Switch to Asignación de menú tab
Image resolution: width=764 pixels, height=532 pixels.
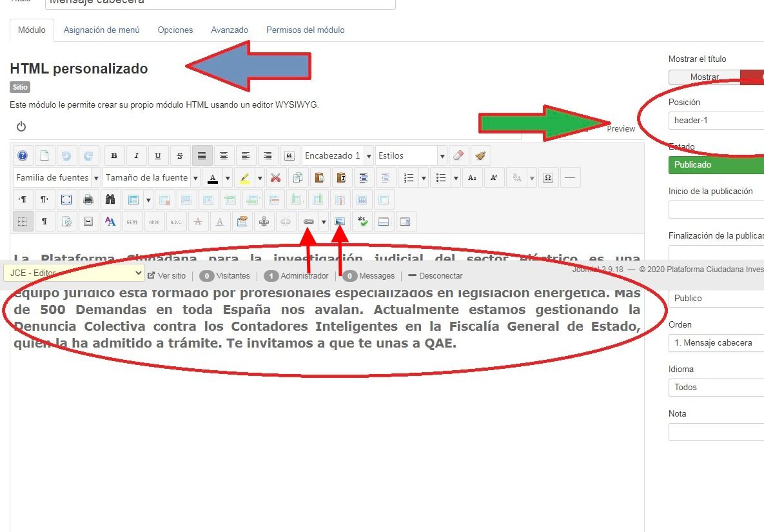pos(101,30)
